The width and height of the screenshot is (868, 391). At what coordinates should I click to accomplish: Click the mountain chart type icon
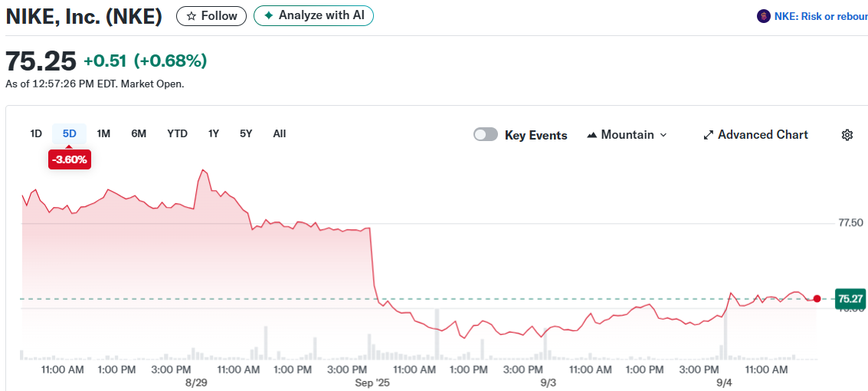pyautogui.click(x=591, y=135)
